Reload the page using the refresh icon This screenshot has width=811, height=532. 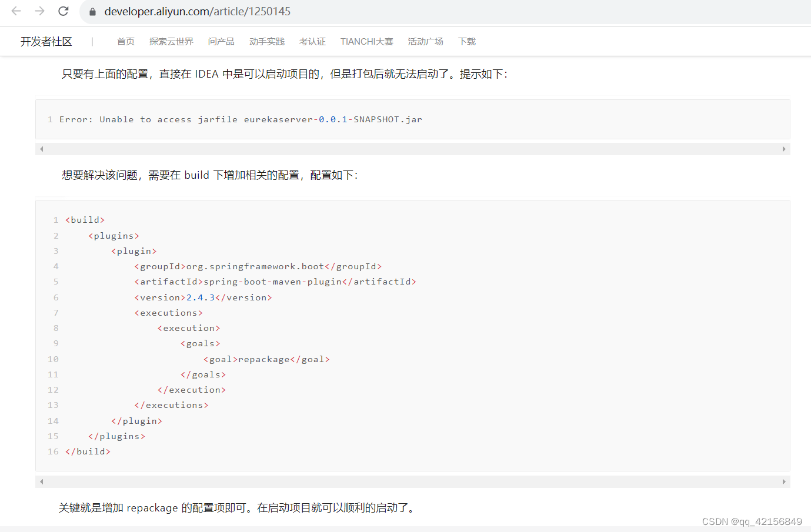pos(62,11)
